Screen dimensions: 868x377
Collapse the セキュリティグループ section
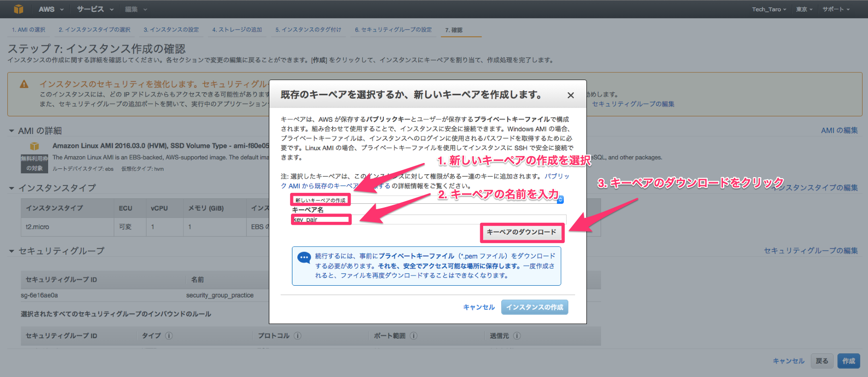[11, 251]
